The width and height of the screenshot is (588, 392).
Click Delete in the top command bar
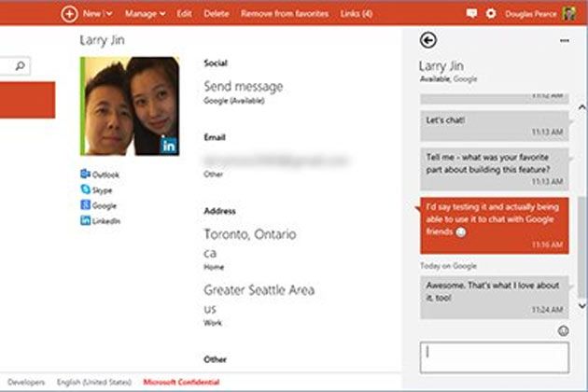[216, 14]
